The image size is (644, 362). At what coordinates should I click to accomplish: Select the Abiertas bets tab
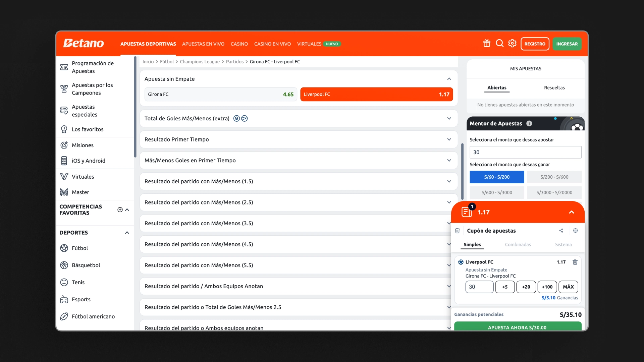(497, 87)
